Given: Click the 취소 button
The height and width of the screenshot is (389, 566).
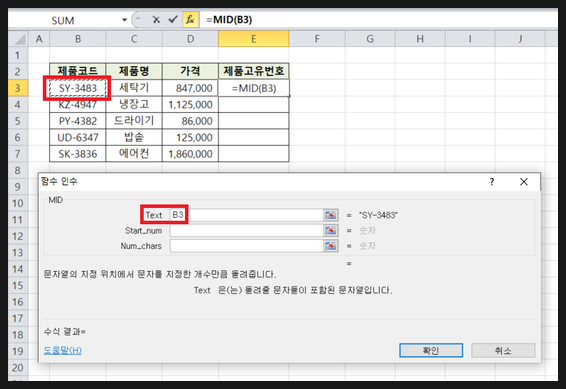Looking at the screenshot, I should coord(503,350).
